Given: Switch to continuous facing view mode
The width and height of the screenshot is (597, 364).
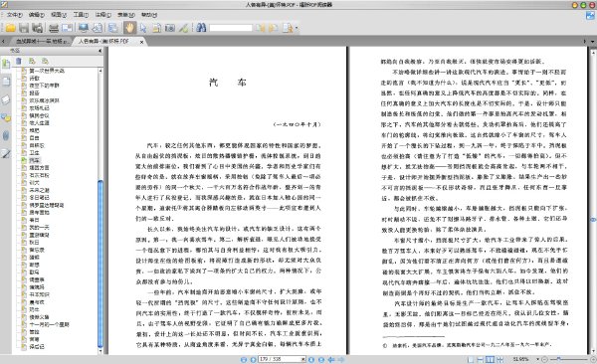Looking at the screenshot, I should pyautogui.click(x=499, y=359).
